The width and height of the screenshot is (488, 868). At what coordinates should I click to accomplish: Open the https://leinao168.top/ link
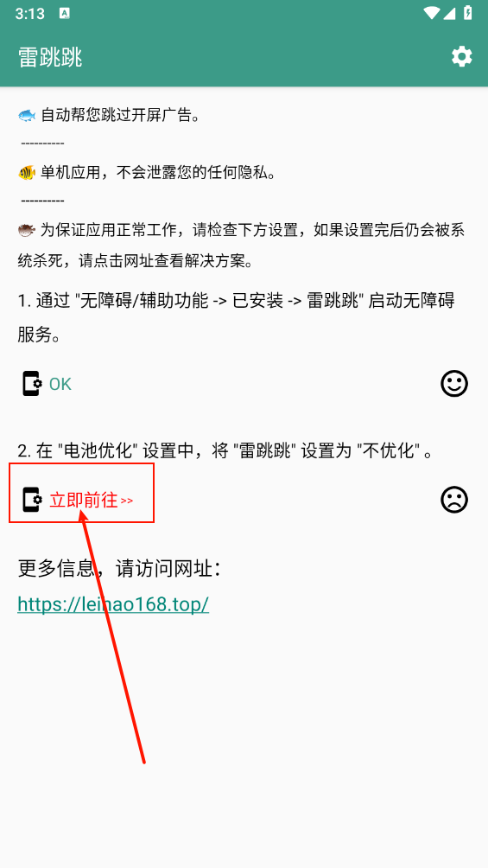[113, 604]
